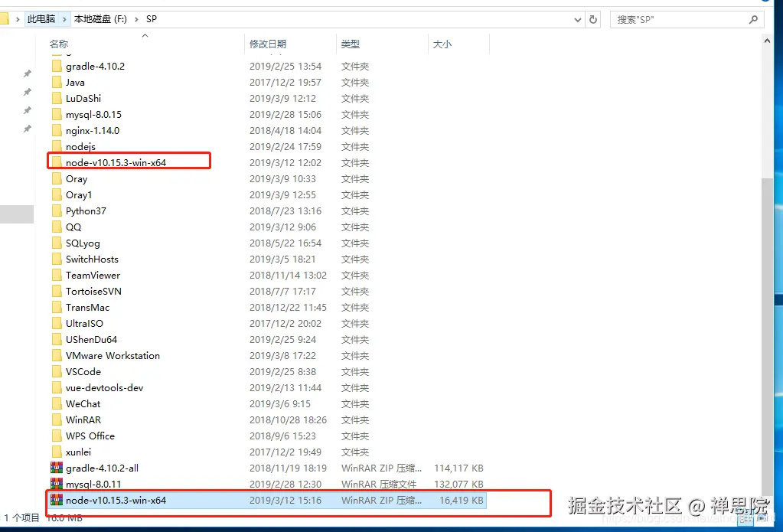This screenshot has height=532, width=783.
Task: Click the Java folder icon
Action: pyautogui.click(x=57, y=83)
